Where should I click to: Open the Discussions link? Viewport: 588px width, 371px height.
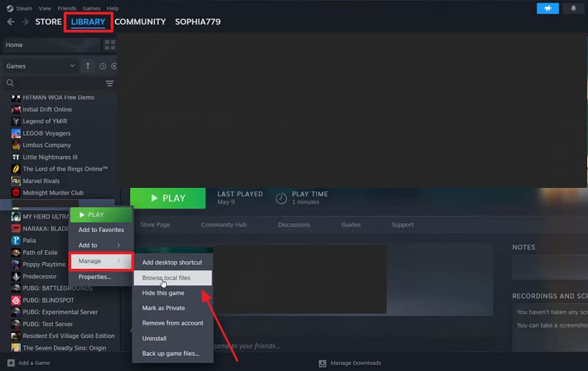294,225
